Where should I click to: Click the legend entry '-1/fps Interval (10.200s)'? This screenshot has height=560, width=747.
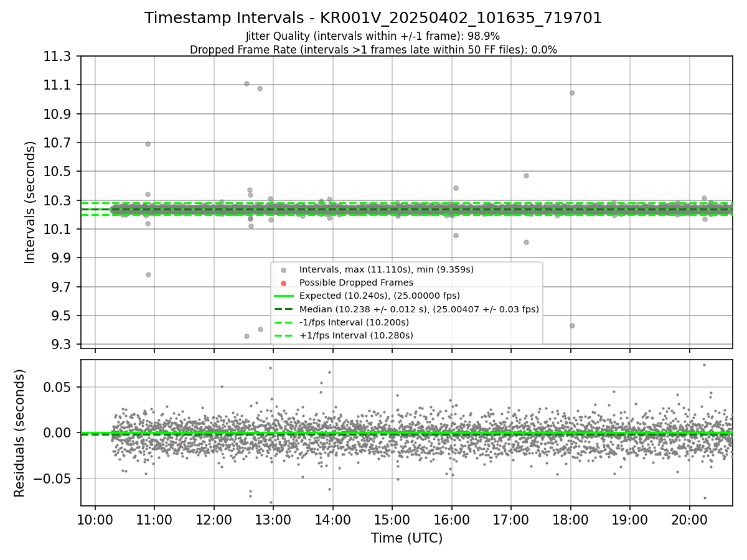(354, 322)
